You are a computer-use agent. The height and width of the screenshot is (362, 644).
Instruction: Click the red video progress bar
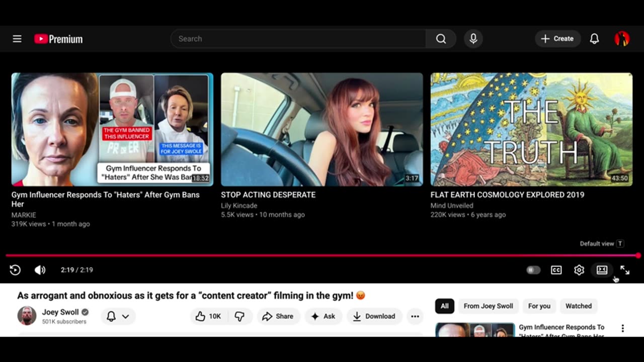tap(322, 255)
